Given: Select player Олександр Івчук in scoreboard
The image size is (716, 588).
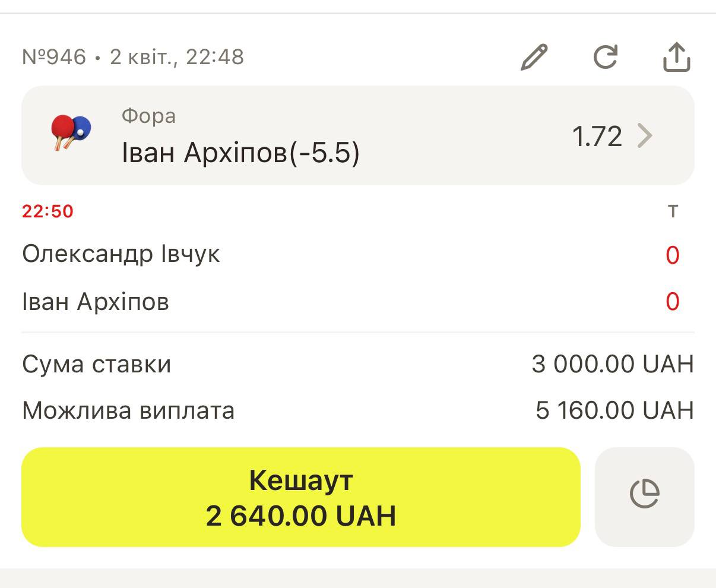Looking at the screenshot, I should point(121,254).
